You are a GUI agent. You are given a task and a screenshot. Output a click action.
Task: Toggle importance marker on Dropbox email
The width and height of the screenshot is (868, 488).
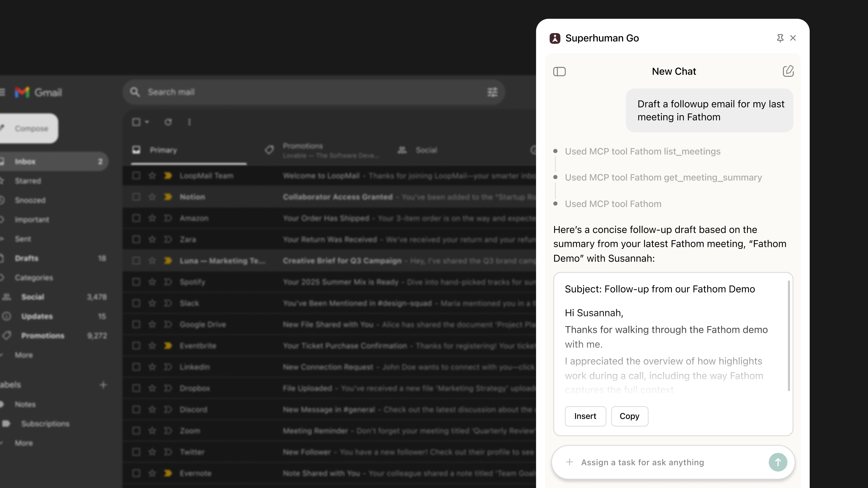click(168, 388)
